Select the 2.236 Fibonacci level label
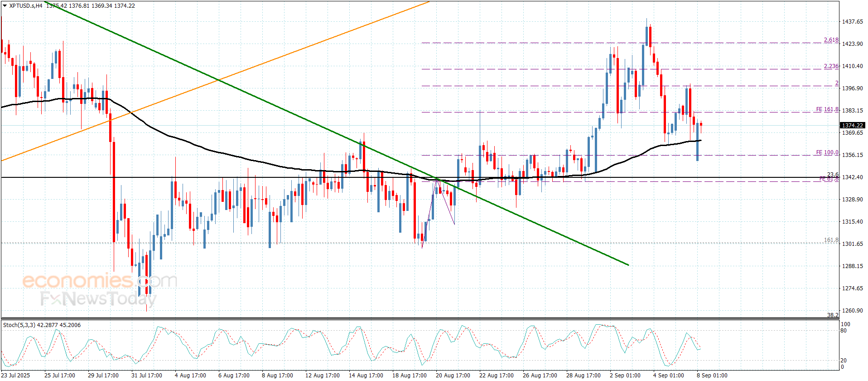 click(831, 66)
